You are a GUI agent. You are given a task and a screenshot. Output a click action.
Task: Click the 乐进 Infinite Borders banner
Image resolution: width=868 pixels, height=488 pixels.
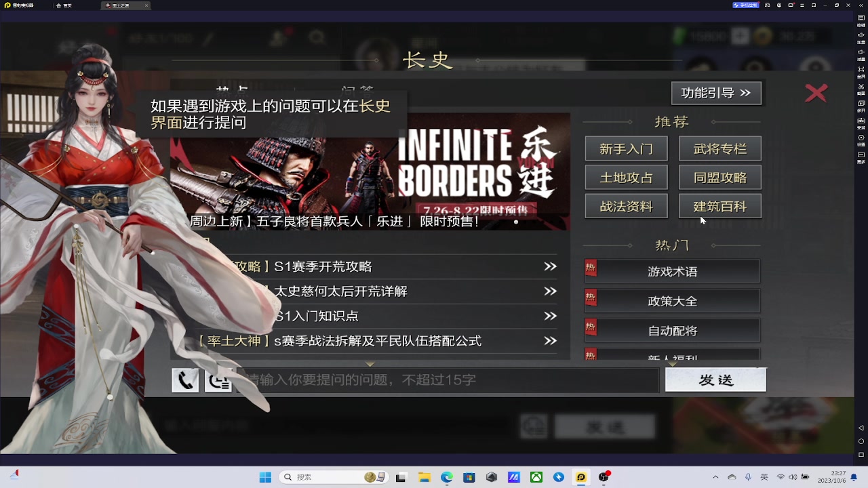coord(370,171)
